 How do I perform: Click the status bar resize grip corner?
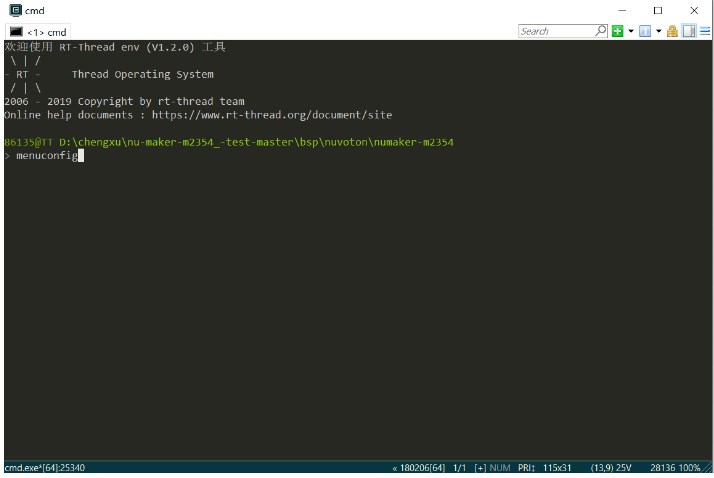707,468
